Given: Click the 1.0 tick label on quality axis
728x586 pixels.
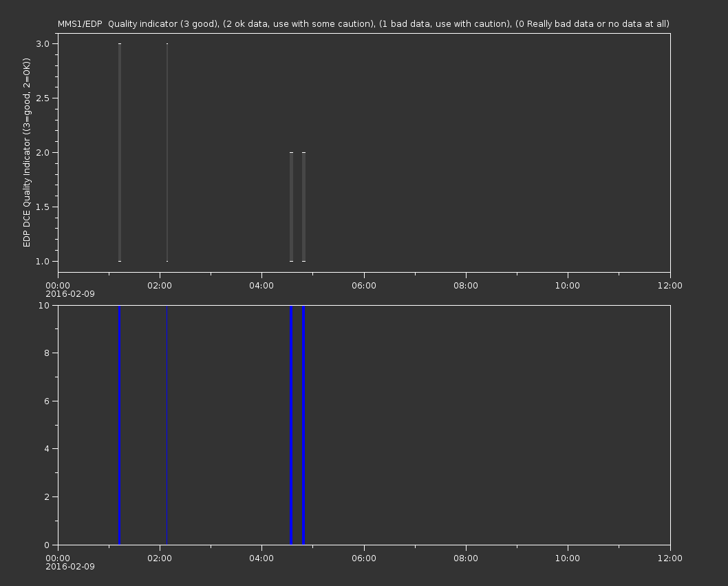Looking at the screenshot, I should 43,261.
